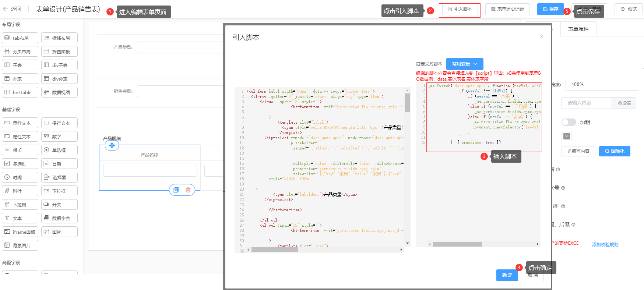Image resolution: width=644 pixels, height=290 pixels.
Task: Expand the gray dropdown arrow under 加粗
Action: [567, 136]
